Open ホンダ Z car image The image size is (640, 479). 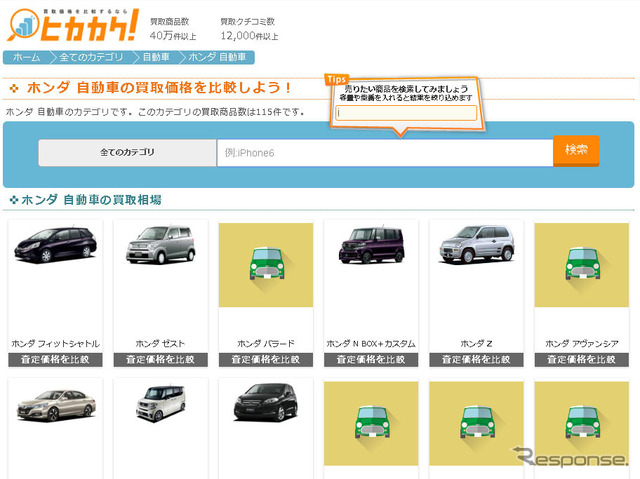[x=477, y=244]
